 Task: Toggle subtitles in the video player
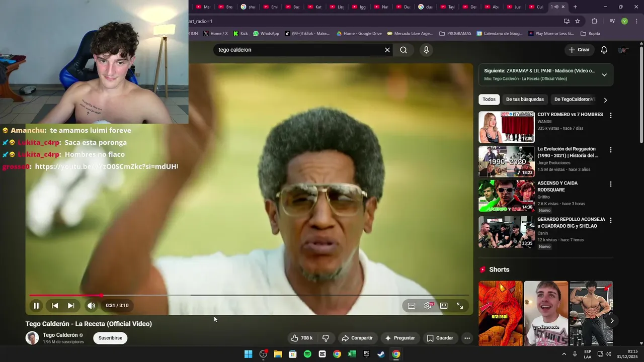412,305
